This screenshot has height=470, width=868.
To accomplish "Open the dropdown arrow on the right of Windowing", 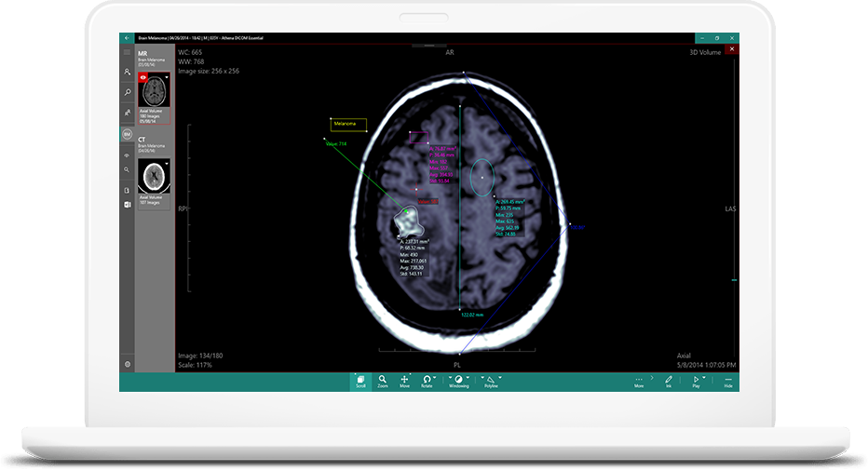I will (x=468, y=378).
